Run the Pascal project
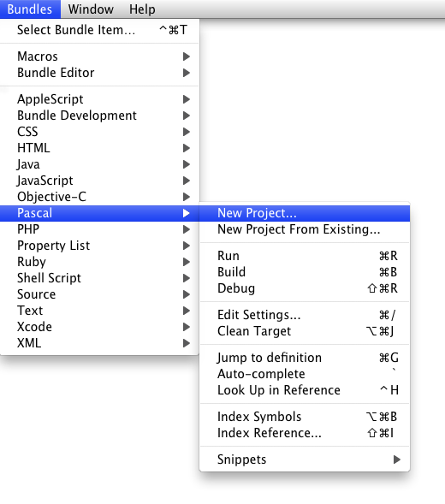The width and height of the screenshot is (445, 504). pos(305,256)
